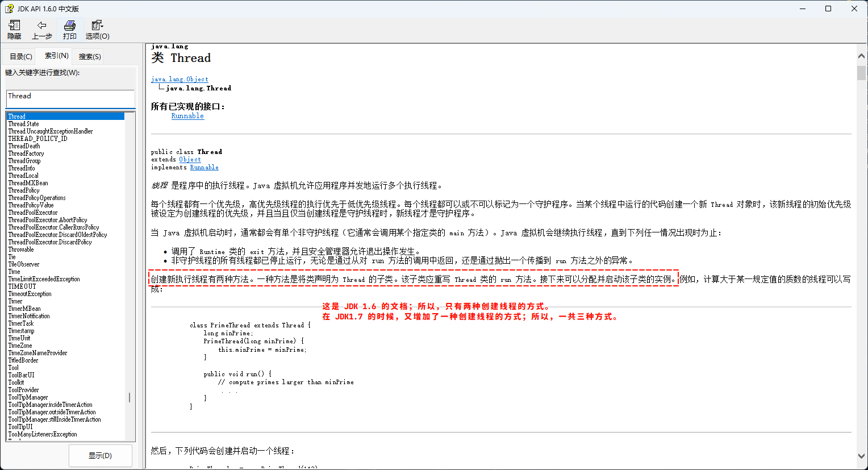Select Toolkit in the index list
Screen dimensions: 868x470
(16, 382)
